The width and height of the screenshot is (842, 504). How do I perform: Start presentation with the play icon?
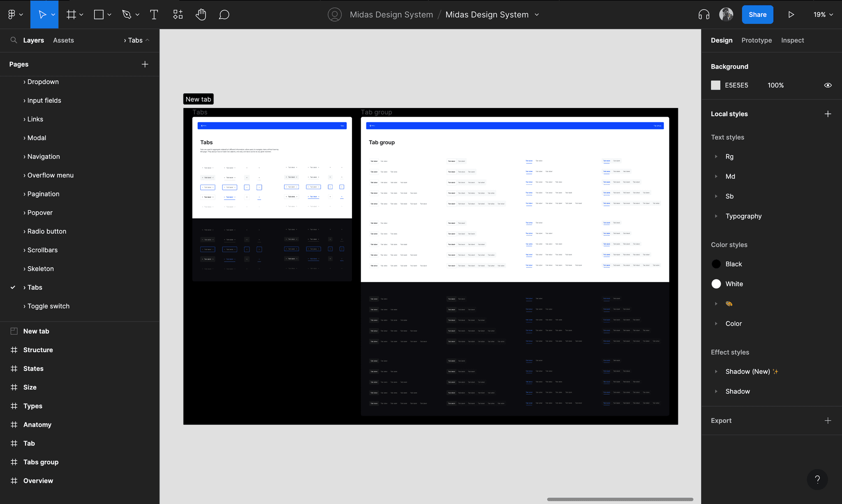(791, 15)
